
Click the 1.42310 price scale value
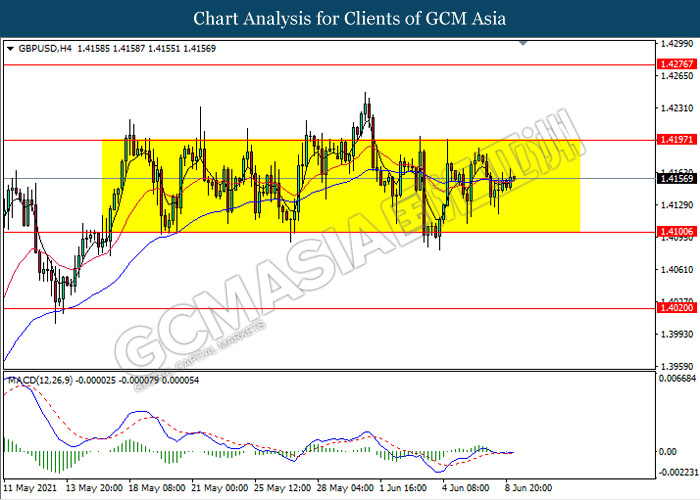pos(677,108)
